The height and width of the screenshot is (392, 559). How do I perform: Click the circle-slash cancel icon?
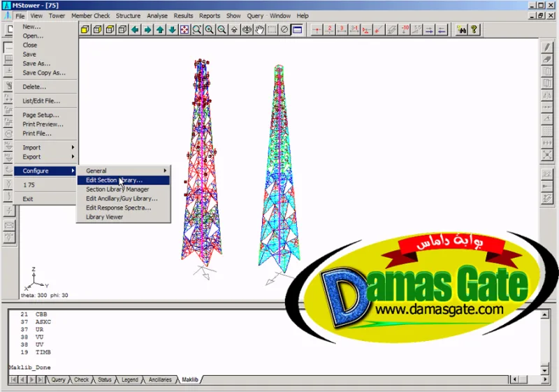284,29
